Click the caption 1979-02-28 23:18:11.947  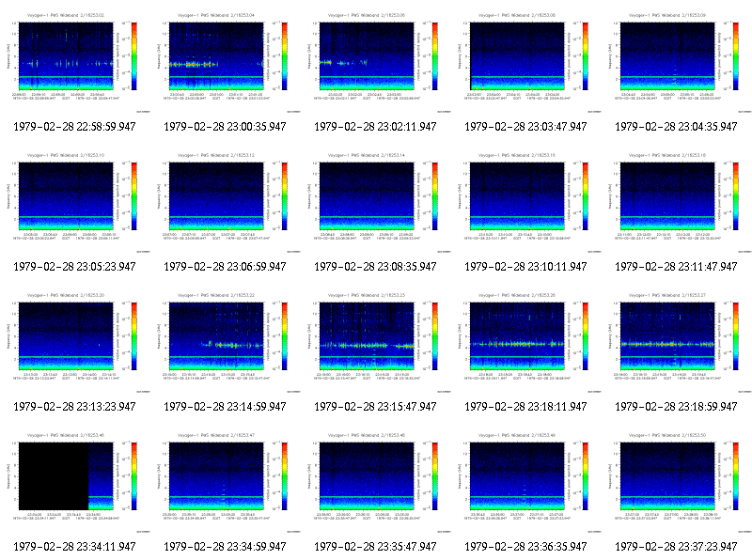click(525, 407)
